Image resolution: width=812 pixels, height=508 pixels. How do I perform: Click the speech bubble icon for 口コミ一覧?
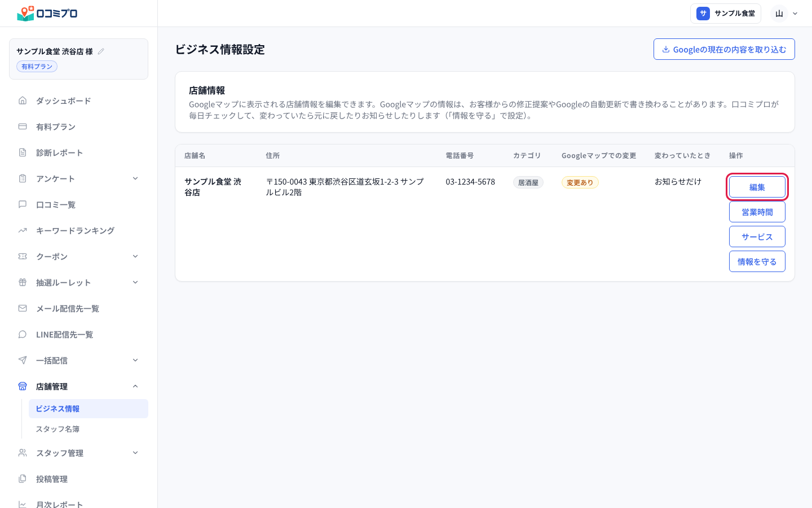(23, 204)
